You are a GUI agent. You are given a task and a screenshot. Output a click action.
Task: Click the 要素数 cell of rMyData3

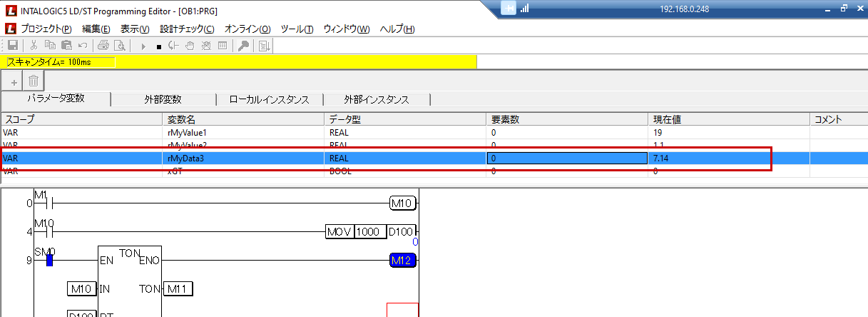pyautogui.click(x=567, y=158)
